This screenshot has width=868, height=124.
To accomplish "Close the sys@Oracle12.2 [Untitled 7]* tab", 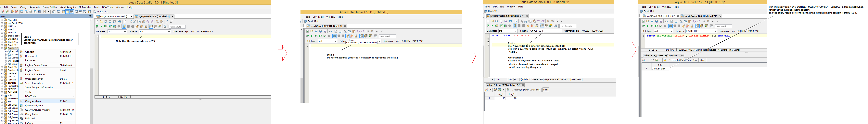I will pos(721,16).
